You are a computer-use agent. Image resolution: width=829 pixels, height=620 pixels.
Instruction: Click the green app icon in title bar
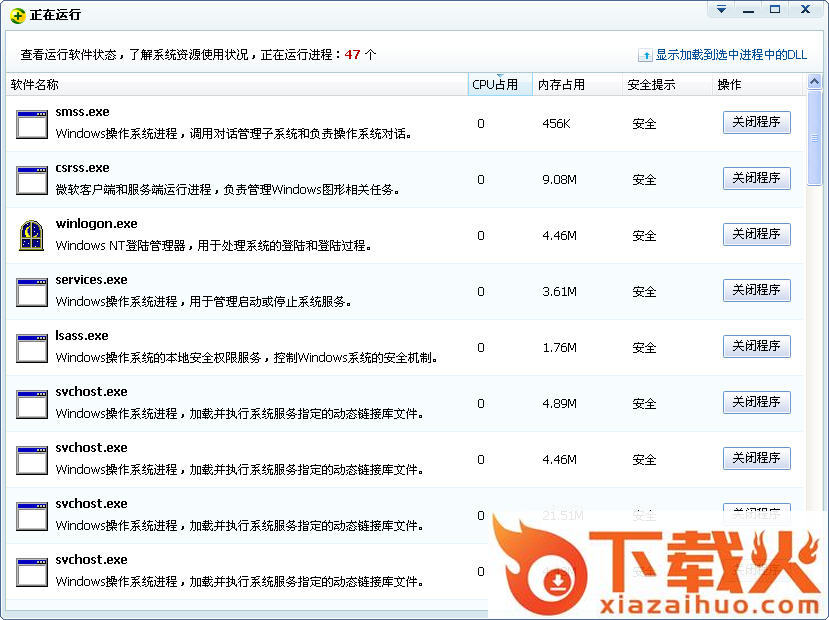tap(17, 15)
